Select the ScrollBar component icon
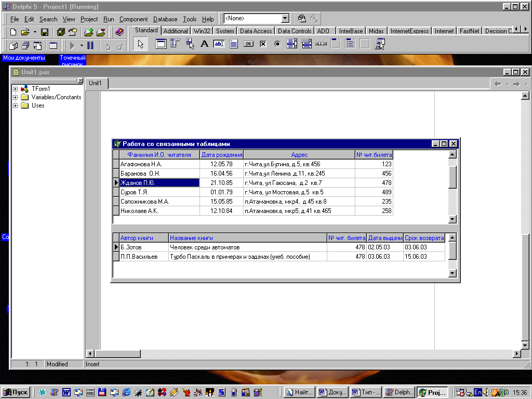 [x=321, y=44]
